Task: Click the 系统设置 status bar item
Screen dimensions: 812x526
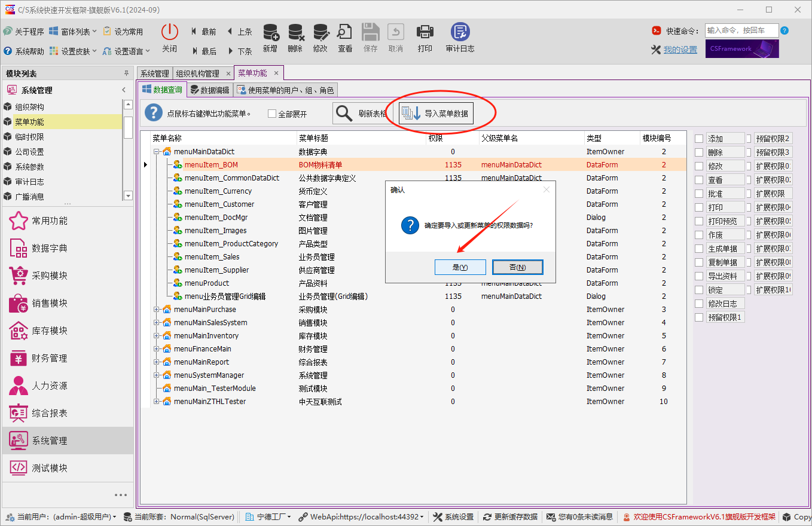Action: [453, 517]
